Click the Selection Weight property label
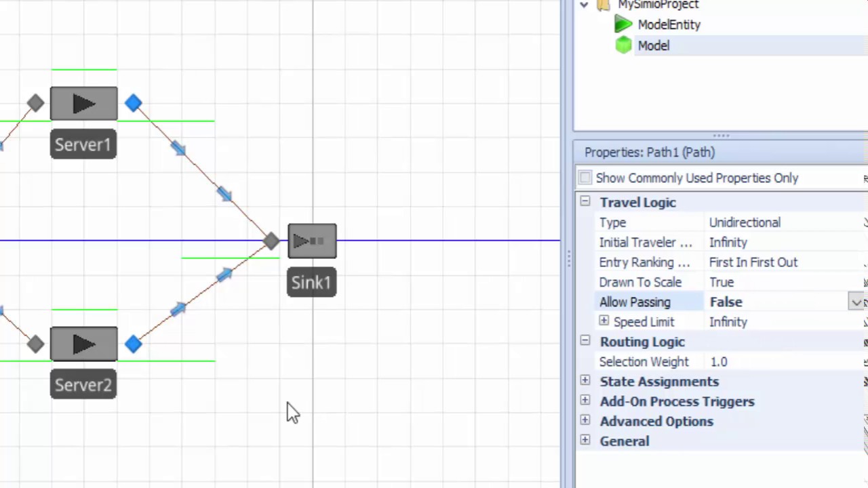 point(644,362)
